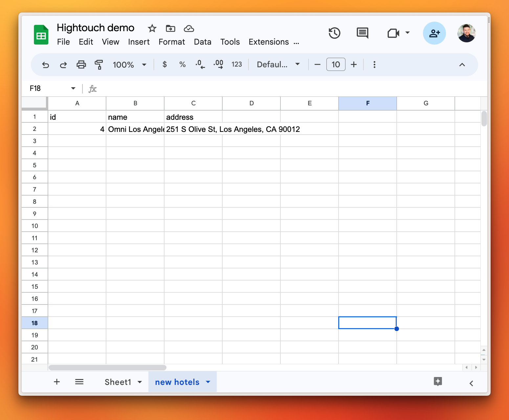The width and height of the screenshot is (509, 420).
Task: Select the Paint format tool
Action: coord(99,64)
